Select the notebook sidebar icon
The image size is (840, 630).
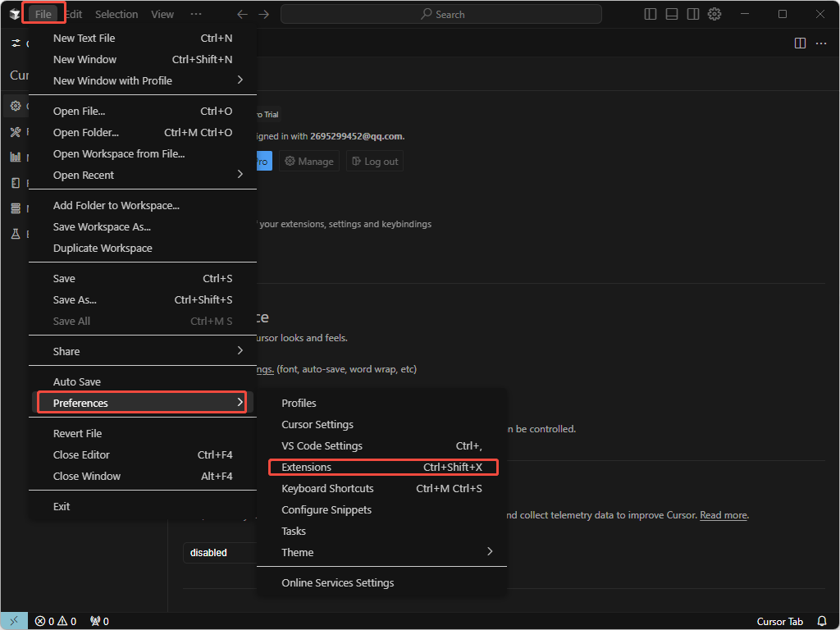pos(16,183)
